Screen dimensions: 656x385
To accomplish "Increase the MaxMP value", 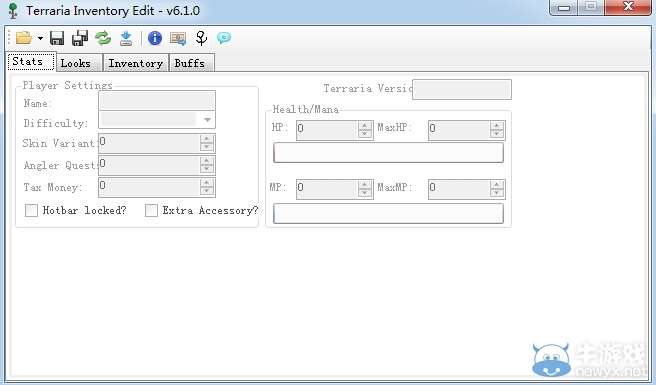I will pyautogui.click(x=497, y=185).
